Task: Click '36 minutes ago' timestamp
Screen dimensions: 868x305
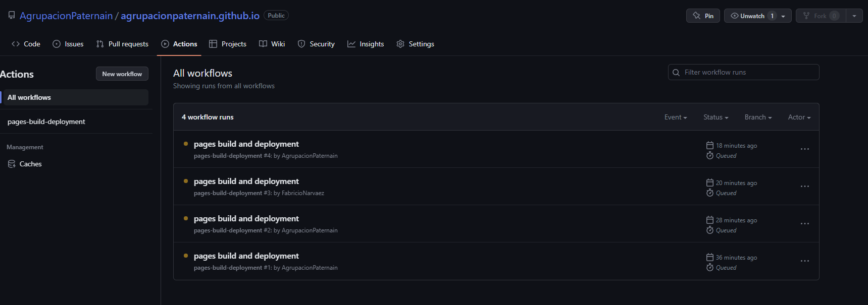Action: coord(736,258)
